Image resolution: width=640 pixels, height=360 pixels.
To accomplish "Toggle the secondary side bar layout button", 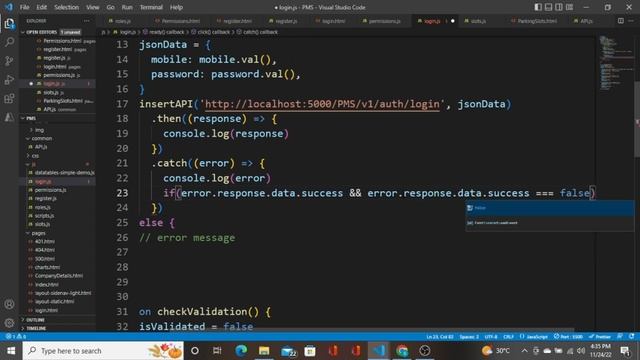I will 559,7.
